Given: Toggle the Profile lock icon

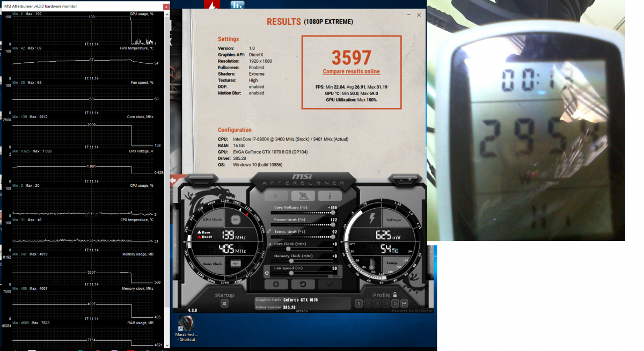Looking at the screenshot, I should pyautogui.click(x=395, y=294).
